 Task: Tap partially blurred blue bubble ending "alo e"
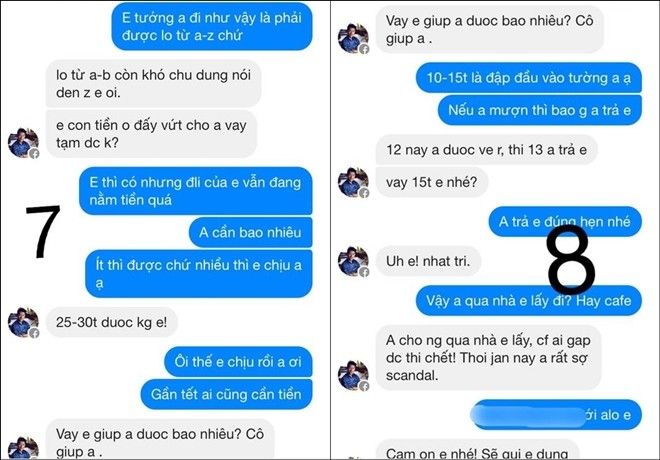point(556,415)
